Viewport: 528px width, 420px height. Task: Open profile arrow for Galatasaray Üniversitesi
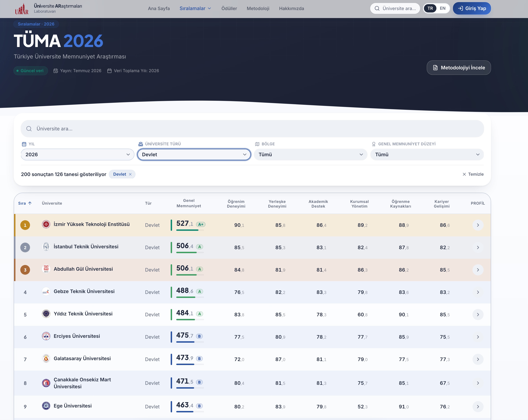pos(478,359)
